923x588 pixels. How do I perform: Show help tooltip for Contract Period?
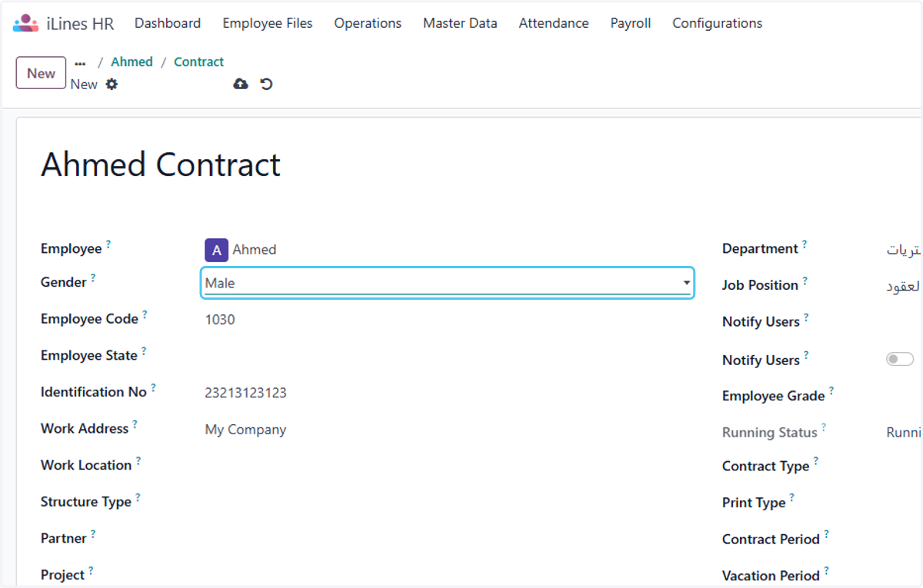pyautogui.click(x=827, y=534)
